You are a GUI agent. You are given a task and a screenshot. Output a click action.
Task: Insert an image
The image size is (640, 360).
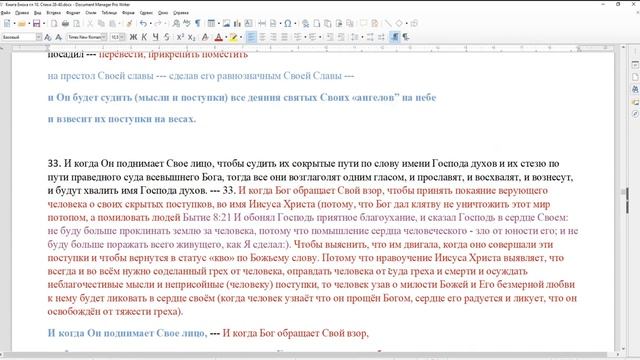click(x=227, y=23)
